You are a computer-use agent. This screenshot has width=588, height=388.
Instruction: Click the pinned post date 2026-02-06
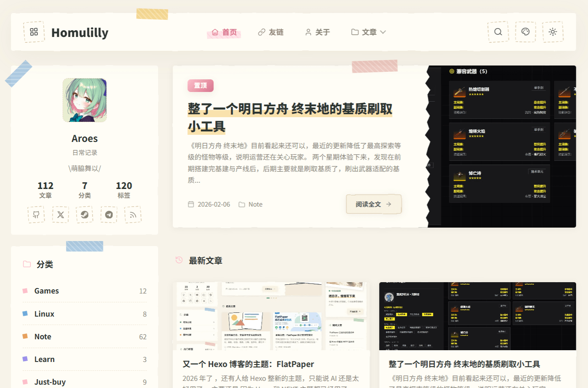(x=209, y=204)
